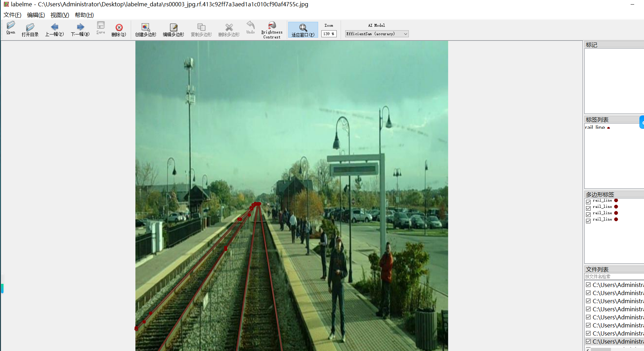Click the 多边形标签 panel title
This screenshot has width=644, height=351.
click(x=600, y=194)
